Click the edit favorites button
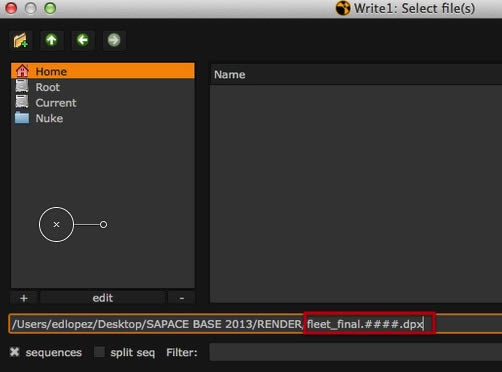 click(103, 298)
